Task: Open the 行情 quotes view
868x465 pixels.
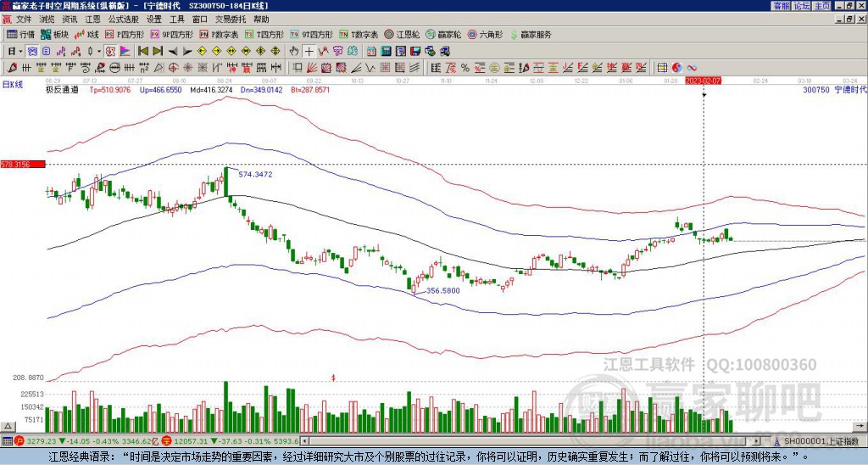Action: point(21,34)
